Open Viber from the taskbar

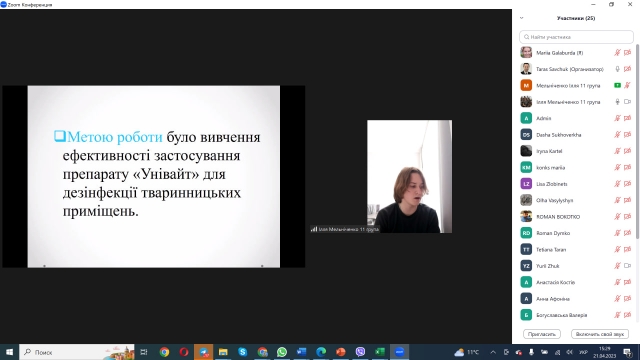click(360, 352)
